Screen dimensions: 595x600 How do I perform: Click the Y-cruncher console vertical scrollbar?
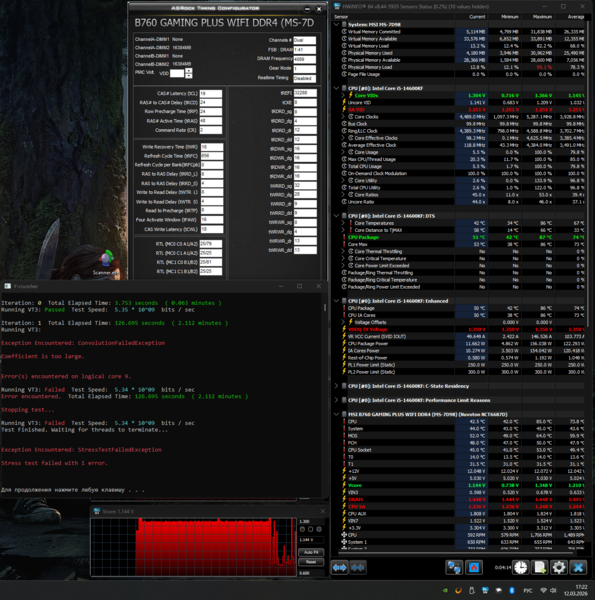coord(325,394)
